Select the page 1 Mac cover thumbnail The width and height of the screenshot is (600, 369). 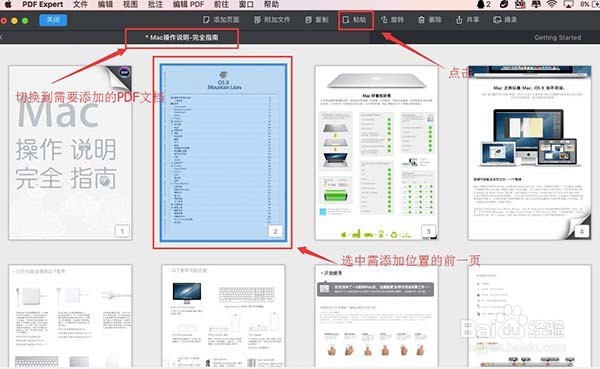pyautogui.click(x=70, y=153)
